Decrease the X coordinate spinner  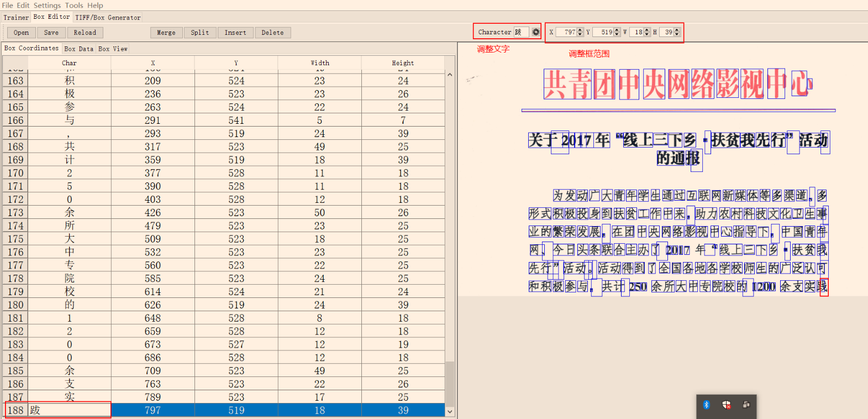click(x=580, y=34)
